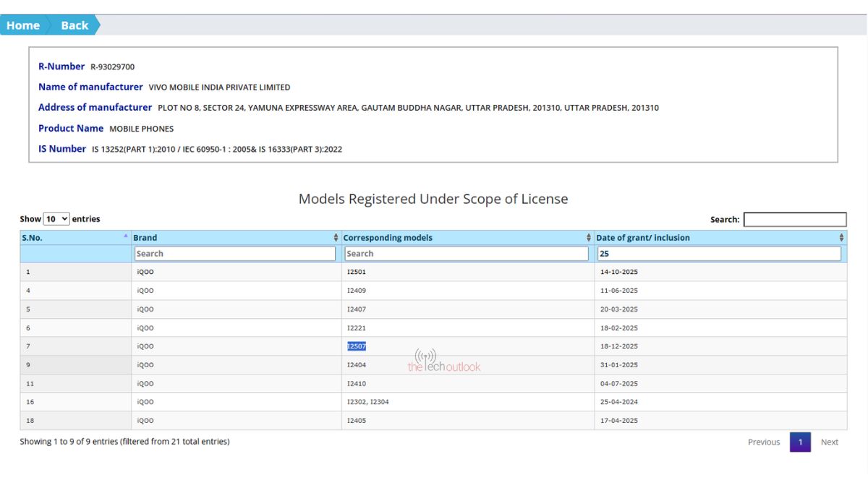Select the I2501 model row
868x488 pixels.
pos(357,273)
